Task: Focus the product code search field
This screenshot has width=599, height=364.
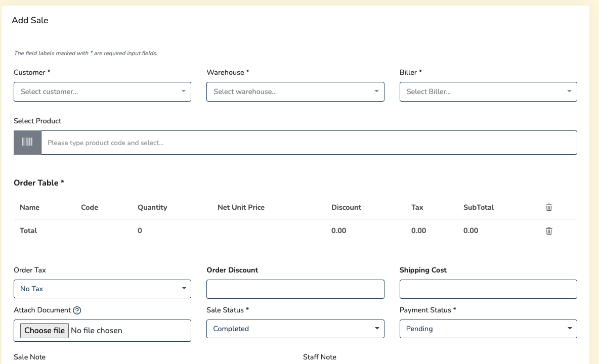Action: 309,143
